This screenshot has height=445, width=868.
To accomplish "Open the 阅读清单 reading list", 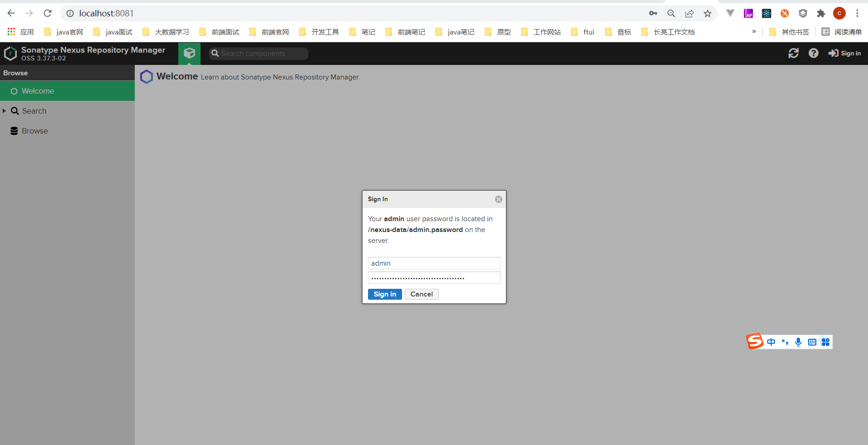I will 842,32.
